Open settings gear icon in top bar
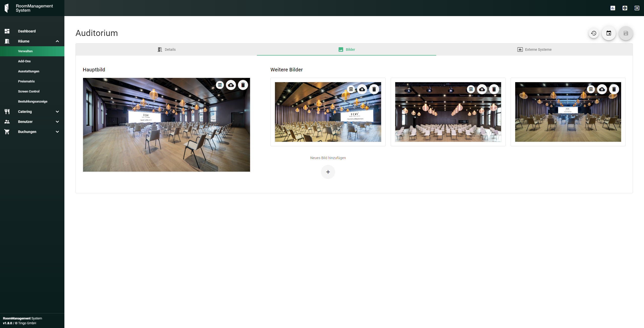The height and width of the screenshot is (328, 644). click(625, 8)
